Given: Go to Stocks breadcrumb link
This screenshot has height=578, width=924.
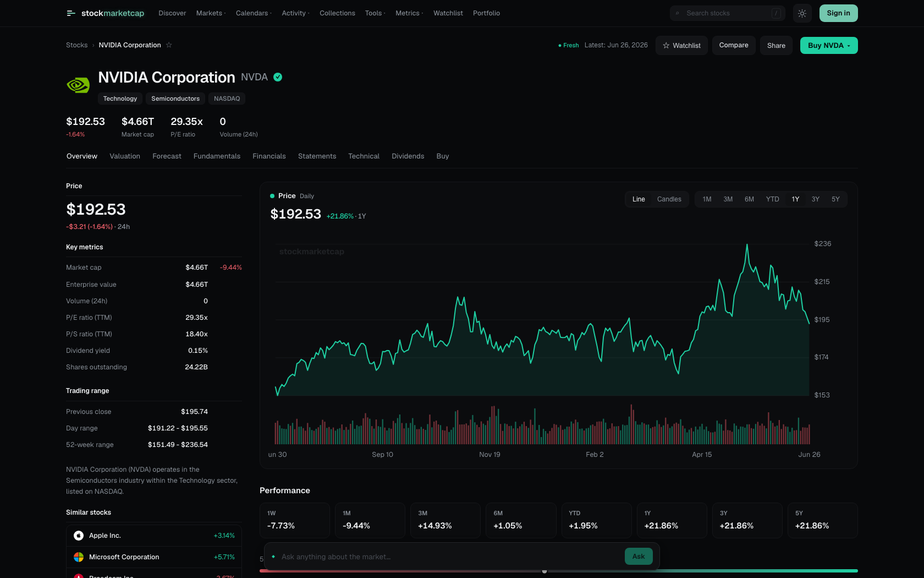Looking at the screenshot, I should (x=76, y=45).
